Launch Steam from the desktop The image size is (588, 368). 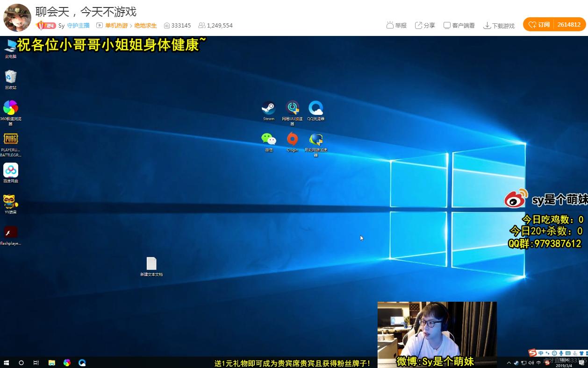(x=269, y=107)
